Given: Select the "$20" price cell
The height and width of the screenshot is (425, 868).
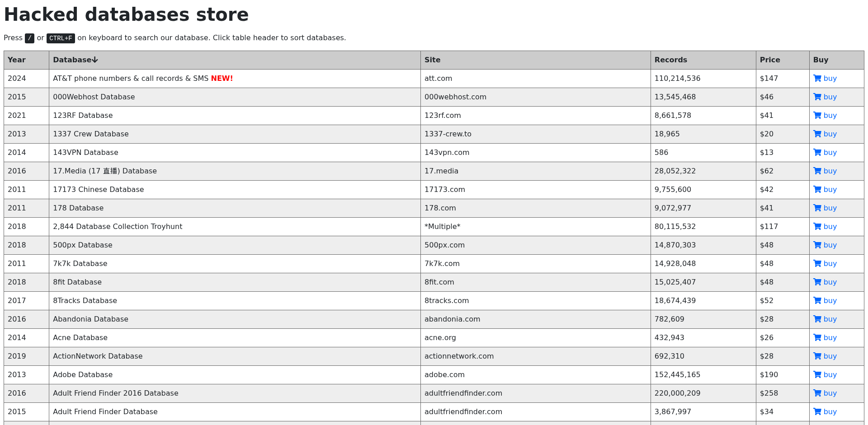Looking at the screenshot, I should point(783,134).
